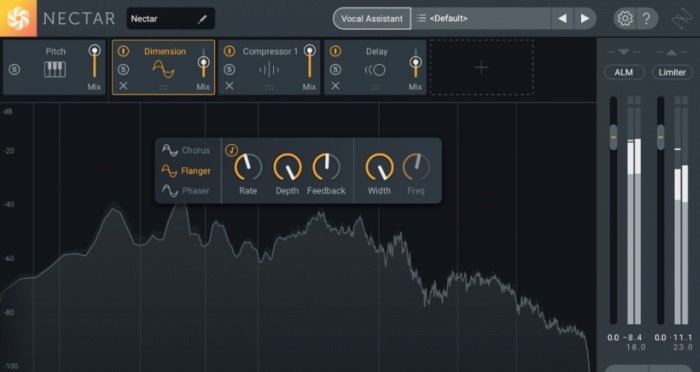Adjust the Delay module Mix slider
The image size is (700, 372).
416,63
